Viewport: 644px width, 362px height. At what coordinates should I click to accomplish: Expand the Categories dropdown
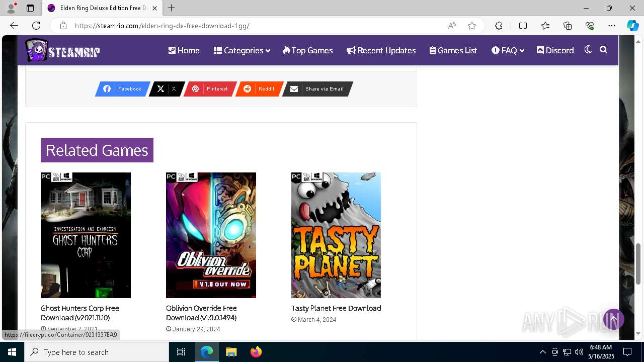coord(242,50)
